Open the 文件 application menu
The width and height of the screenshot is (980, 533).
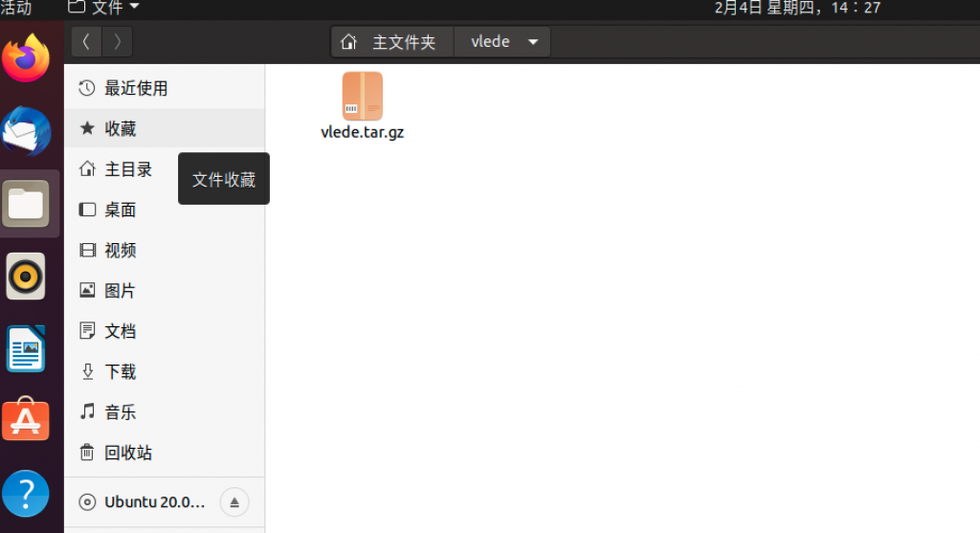(x=103, y=8)
